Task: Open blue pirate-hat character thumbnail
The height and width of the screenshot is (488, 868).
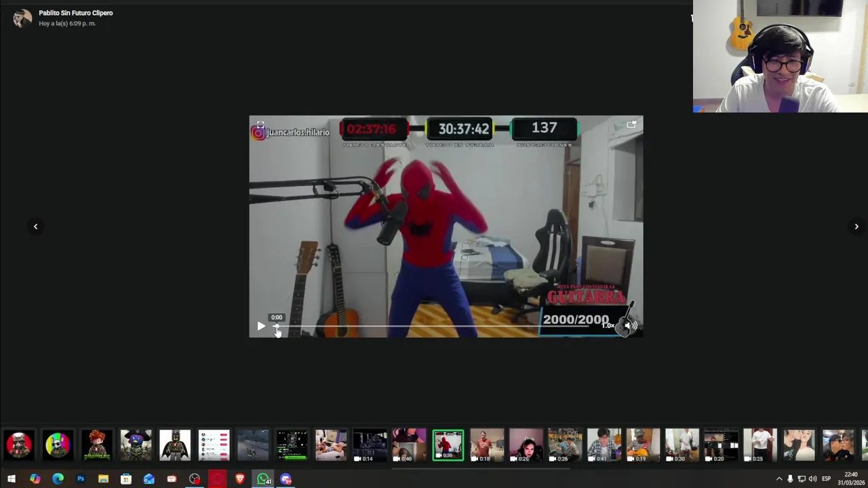Action: (136, 445)
